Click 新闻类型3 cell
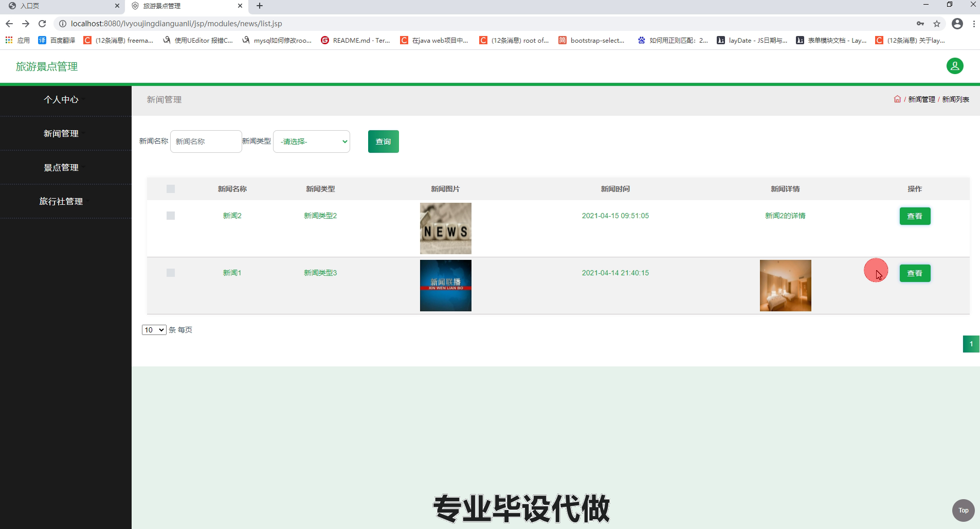The width and height of the screenshot is (980, 529). (x=320, y=273)
